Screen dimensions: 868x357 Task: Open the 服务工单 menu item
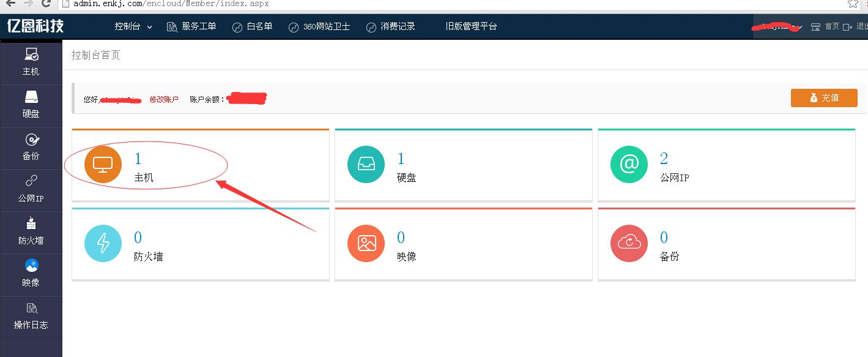pos(192,26)
